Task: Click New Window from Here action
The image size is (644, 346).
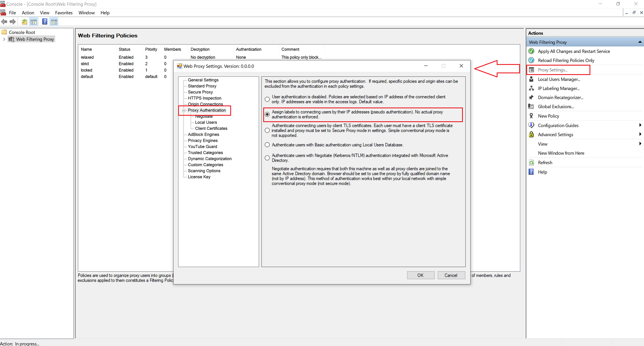Action: (561, 153)
